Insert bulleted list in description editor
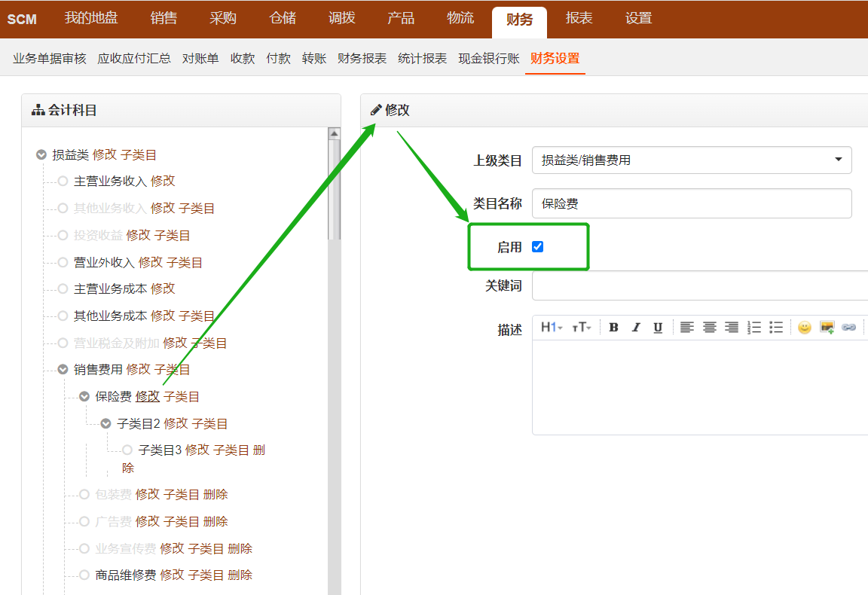Viewport: 868px width, 595px height. 776,327
